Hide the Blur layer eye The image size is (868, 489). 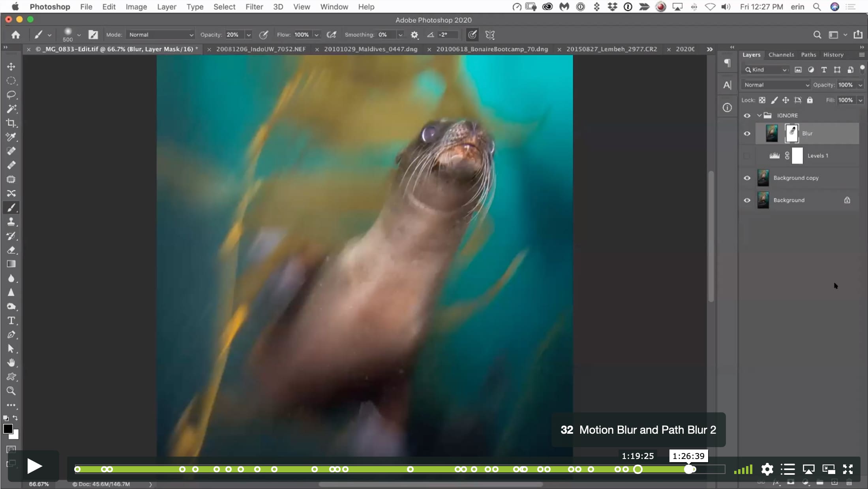(747, 134)
